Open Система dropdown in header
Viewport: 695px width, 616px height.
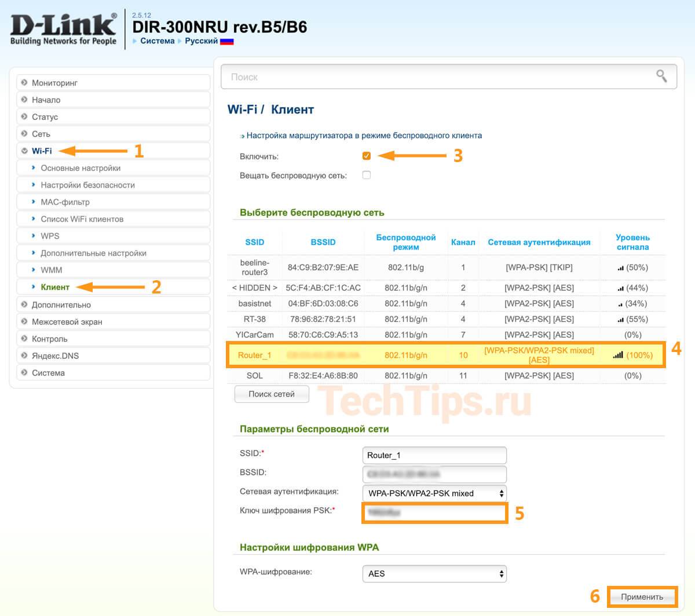coord(157,41)
